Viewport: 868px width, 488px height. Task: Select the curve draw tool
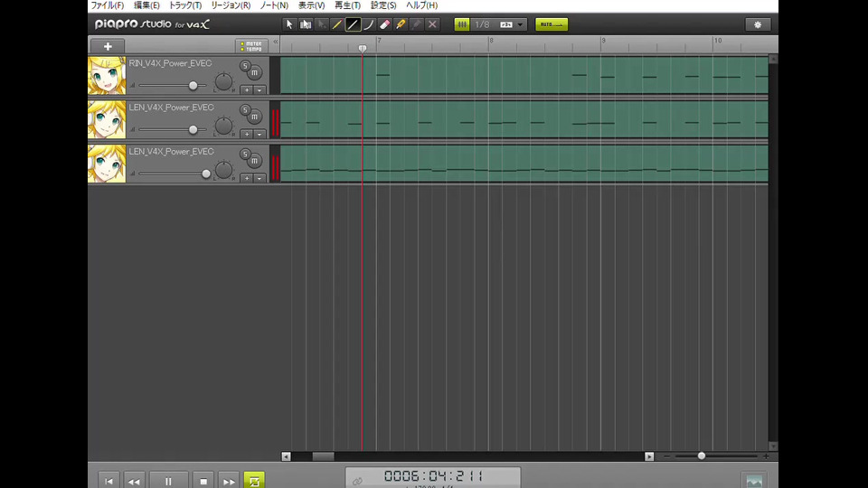tap(369, 24)
